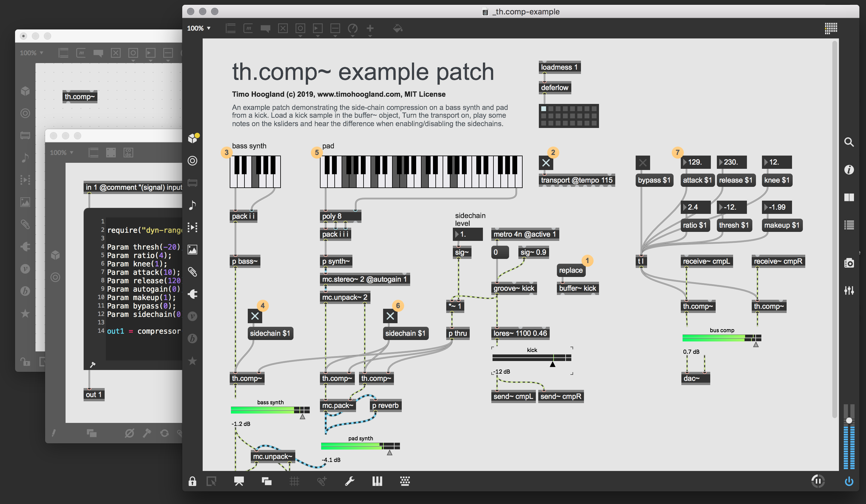Open the mixer sliders icon in right sidebar
This screenshot has height=504, width=866.
pos(849,290)
